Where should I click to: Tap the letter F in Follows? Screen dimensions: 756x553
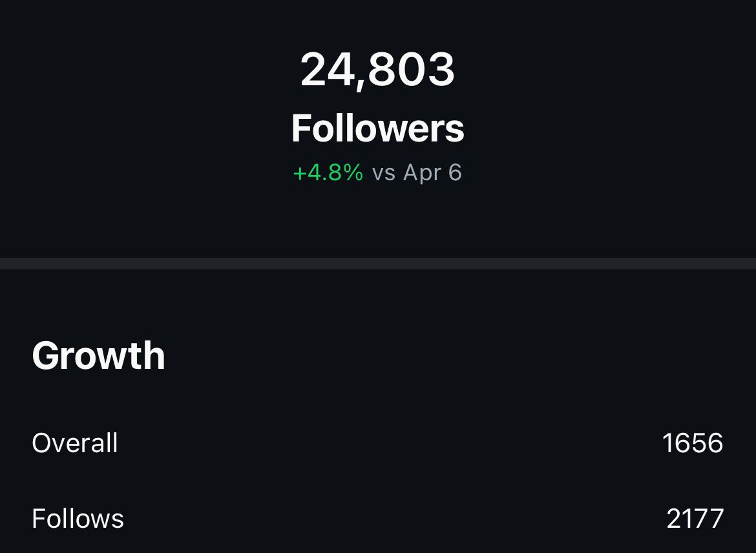coord(39,519)
